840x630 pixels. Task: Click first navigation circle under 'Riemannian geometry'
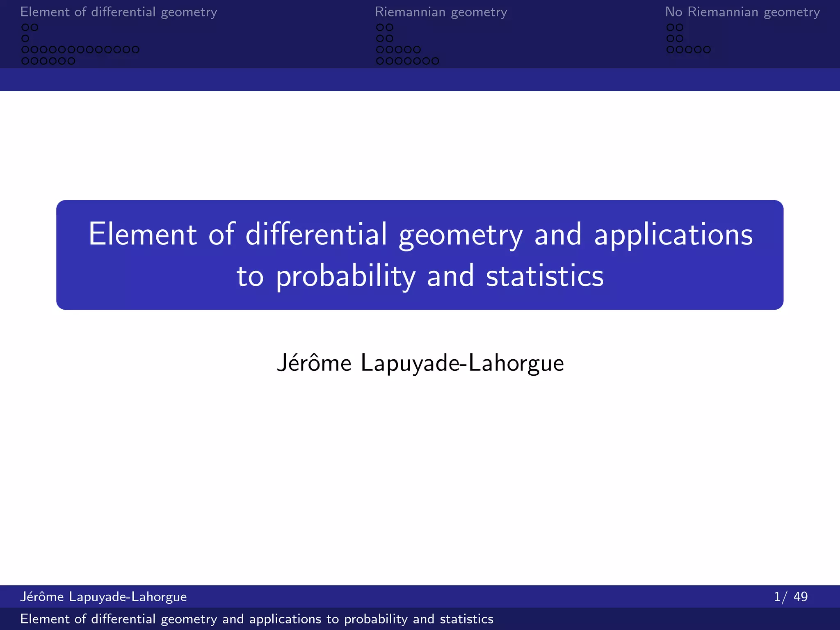point(380,27)
